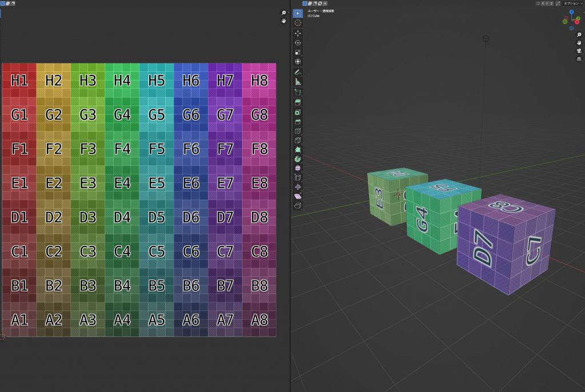Click the X mirror button in the header
This screenshot has width=585, height=392.
click(x=543, y=3)
